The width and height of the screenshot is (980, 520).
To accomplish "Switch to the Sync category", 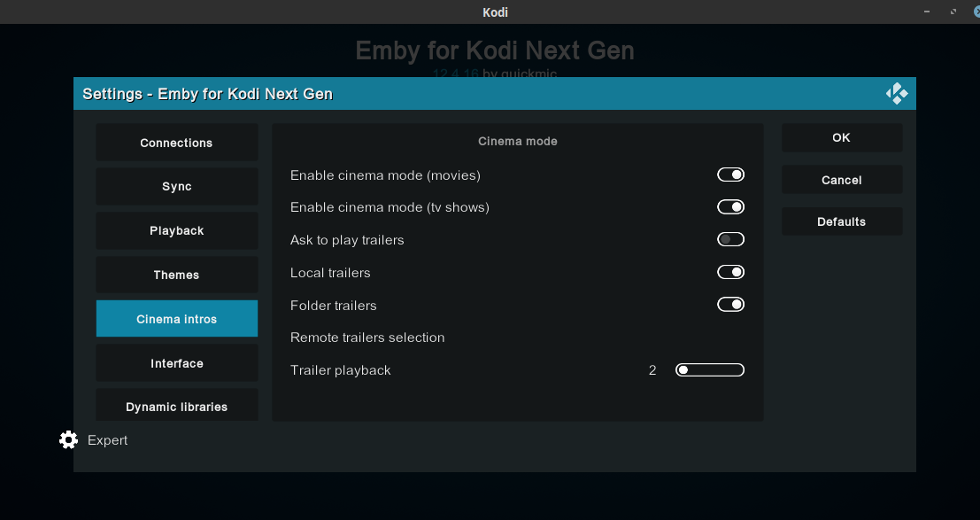I will coord(177,187).
